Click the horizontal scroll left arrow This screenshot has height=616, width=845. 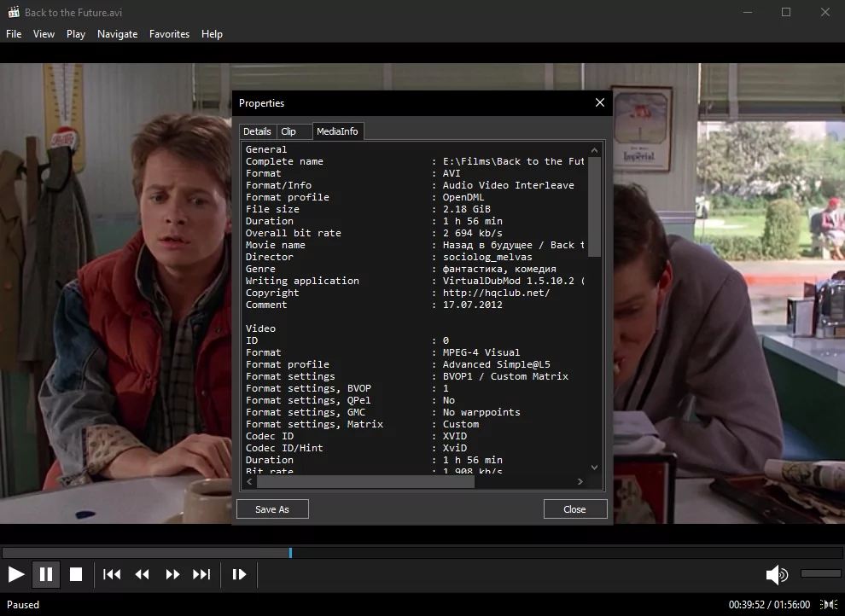(249, 482)
